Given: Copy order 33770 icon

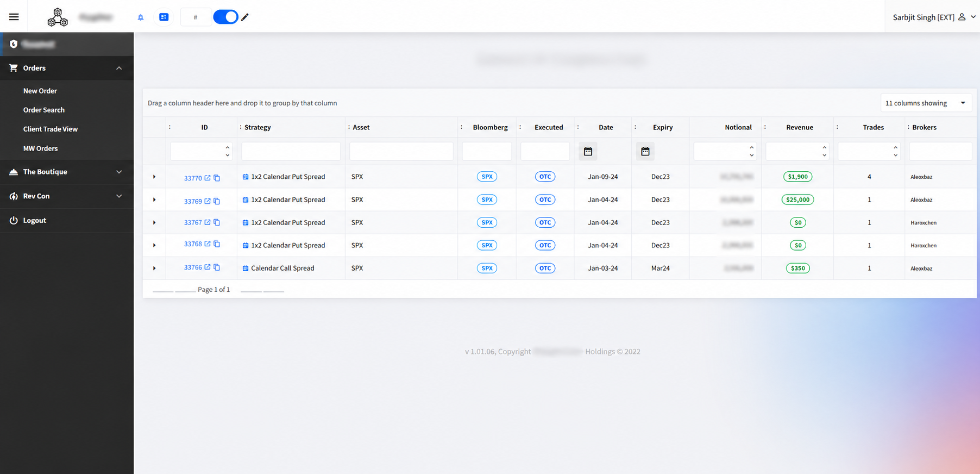Looking at the screenshot, I should (x=217, y=178).
